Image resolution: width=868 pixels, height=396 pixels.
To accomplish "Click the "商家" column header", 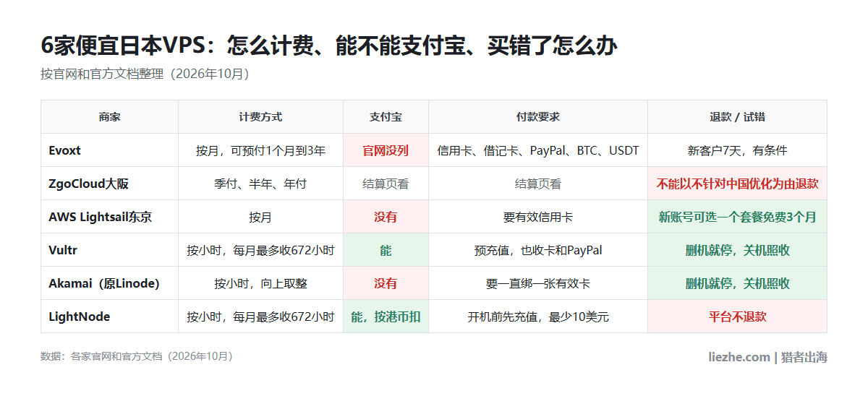I will (x=109, y=117).
